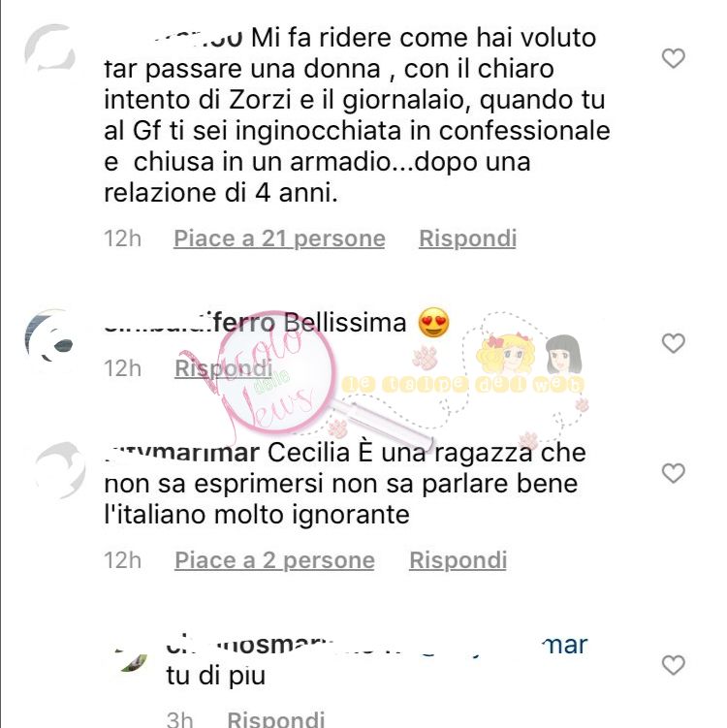
Task: Click the "le talpe del web" watermark
Action: [x=462, y=385]
